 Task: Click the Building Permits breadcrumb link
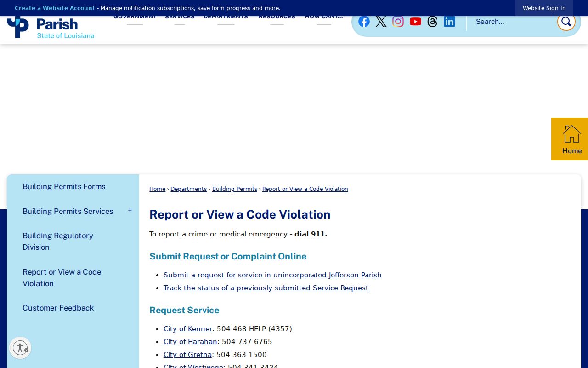(235, 189)
